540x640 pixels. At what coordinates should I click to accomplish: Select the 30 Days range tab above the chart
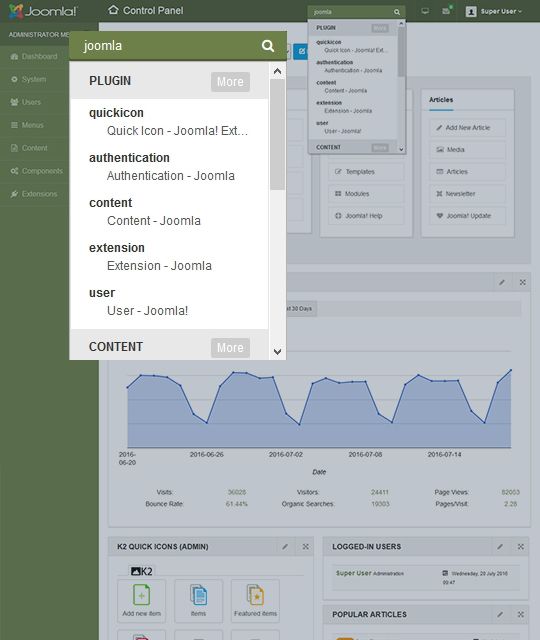[300, 309]
